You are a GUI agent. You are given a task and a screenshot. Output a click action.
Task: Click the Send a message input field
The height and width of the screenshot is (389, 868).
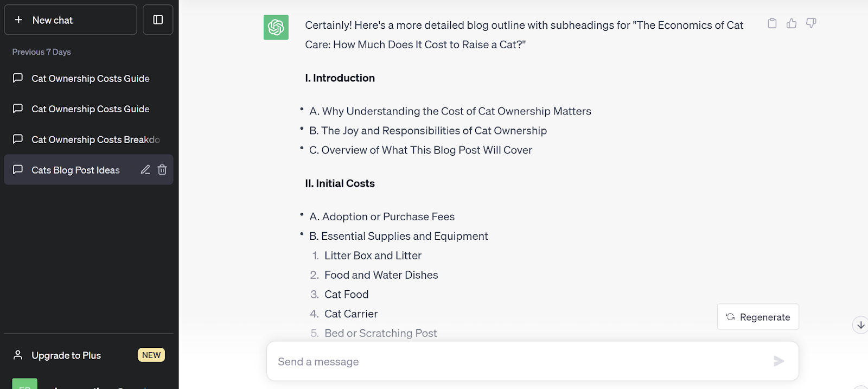coord(521,361)
